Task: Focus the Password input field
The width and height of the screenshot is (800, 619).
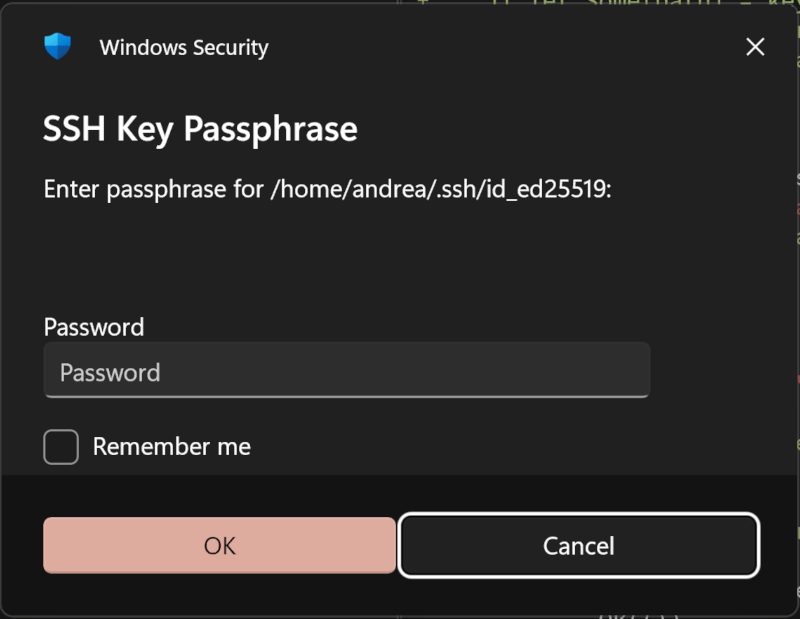Action: (x=347, y=370)
